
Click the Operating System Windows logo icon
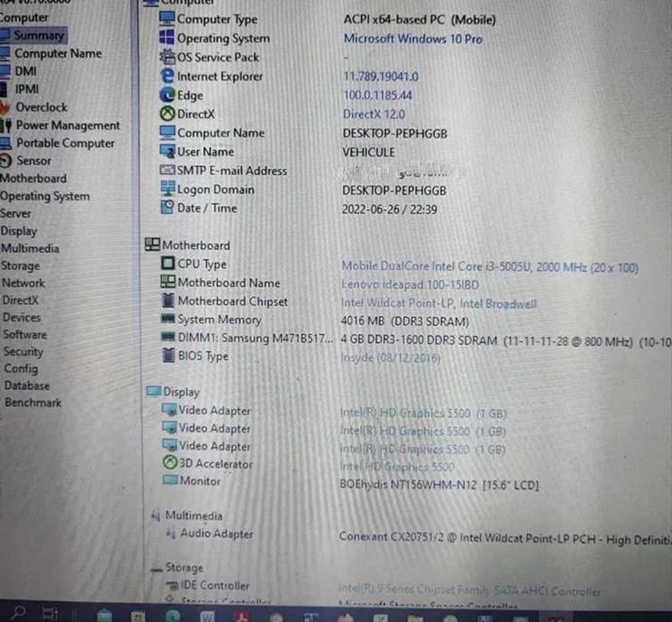167,36
